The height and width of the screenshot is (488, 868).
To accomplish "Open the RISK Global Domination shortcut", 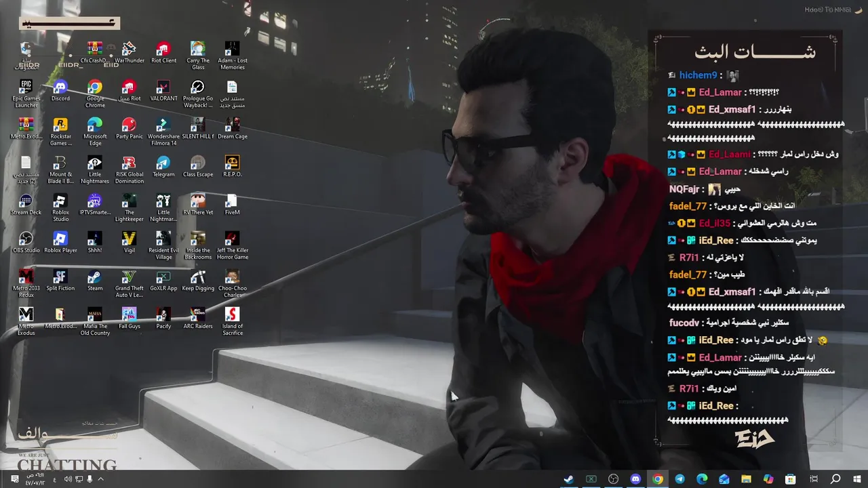I will (x=129, y=169).
